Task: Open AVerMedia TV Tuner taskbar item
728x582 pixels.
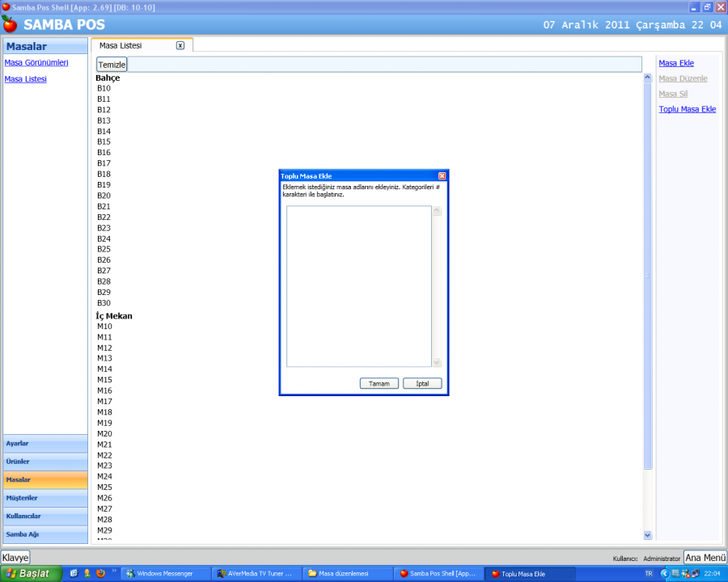Action: 256,574
